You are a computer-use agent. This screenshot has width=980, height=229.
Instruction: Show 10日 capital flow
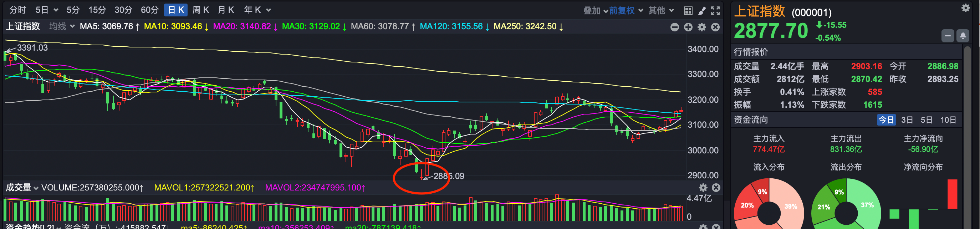pos(948,120)
